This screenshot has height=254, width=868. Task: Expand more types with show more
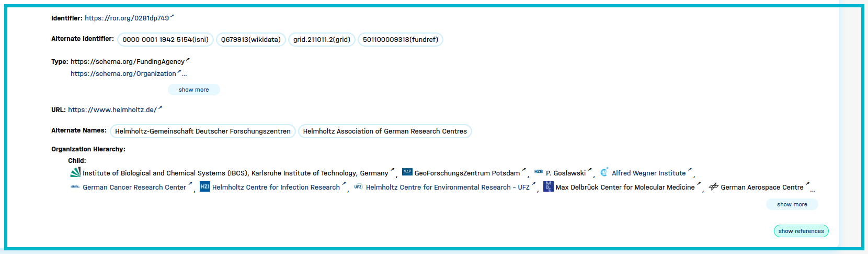(193, 90)
